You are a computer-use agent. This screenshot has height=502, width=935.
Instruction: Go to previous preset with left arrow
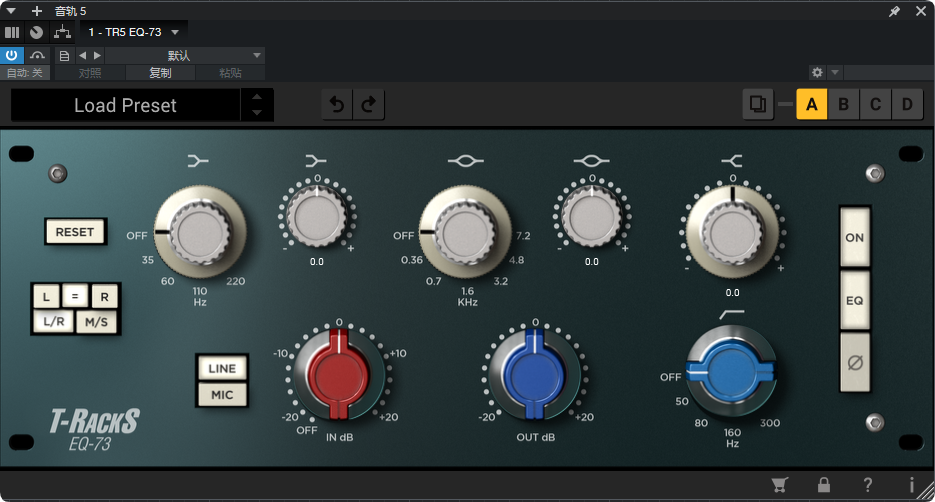point(82,55)
